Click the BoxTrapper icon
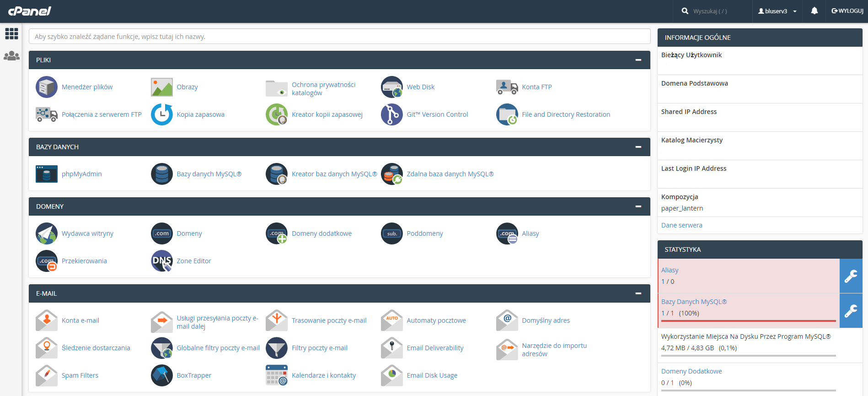 click(x=162, y=375)
